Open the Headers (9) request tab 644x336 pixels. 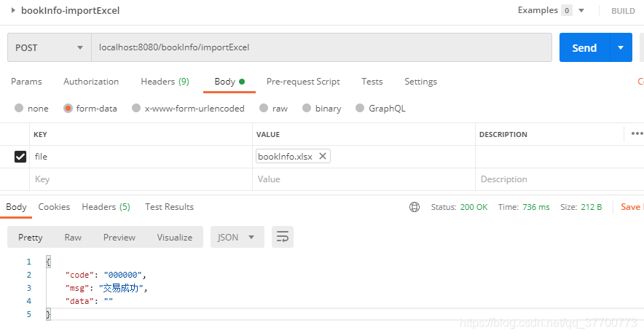(x=165, y=82)
